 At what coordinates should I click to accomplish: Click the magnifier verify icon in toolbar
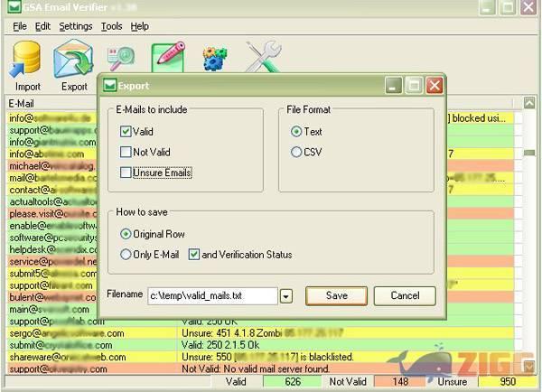121,59
